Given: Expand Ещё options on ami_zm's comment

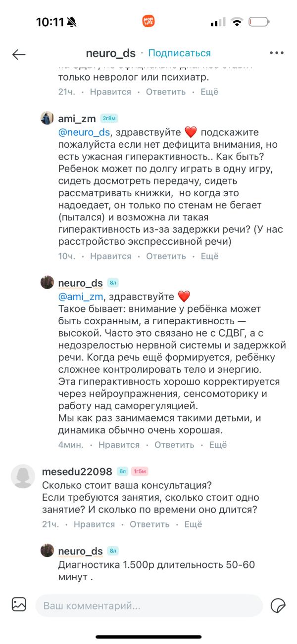Looking at the screenshot, I should point(209,256).
